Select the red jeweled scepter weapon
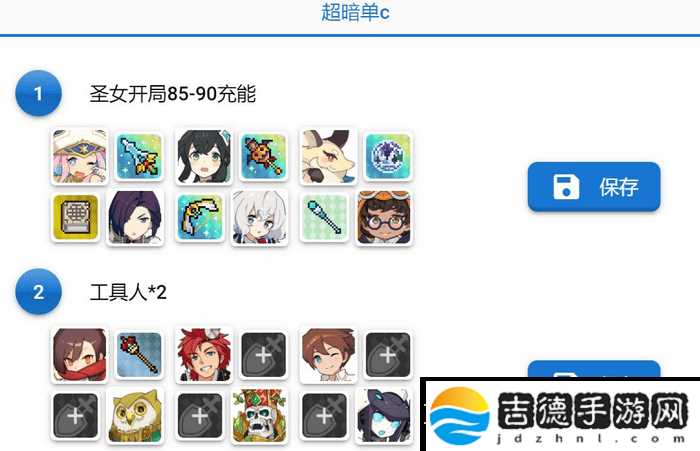 (139, 355)
